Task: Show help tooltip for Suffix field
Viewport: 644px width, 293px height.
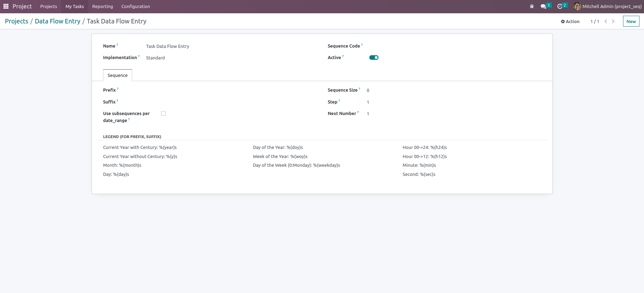Action: (x=117, y=101)
